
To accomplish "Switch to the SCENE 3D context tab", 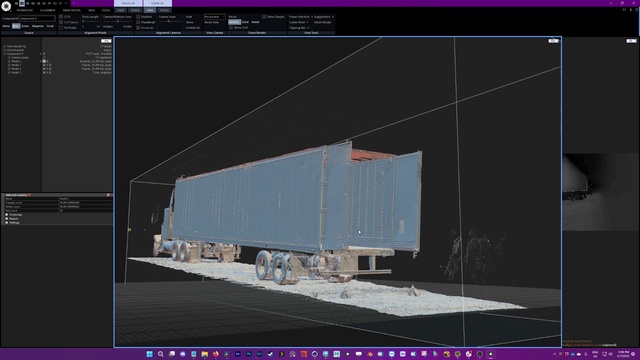I will click(158, 3).
